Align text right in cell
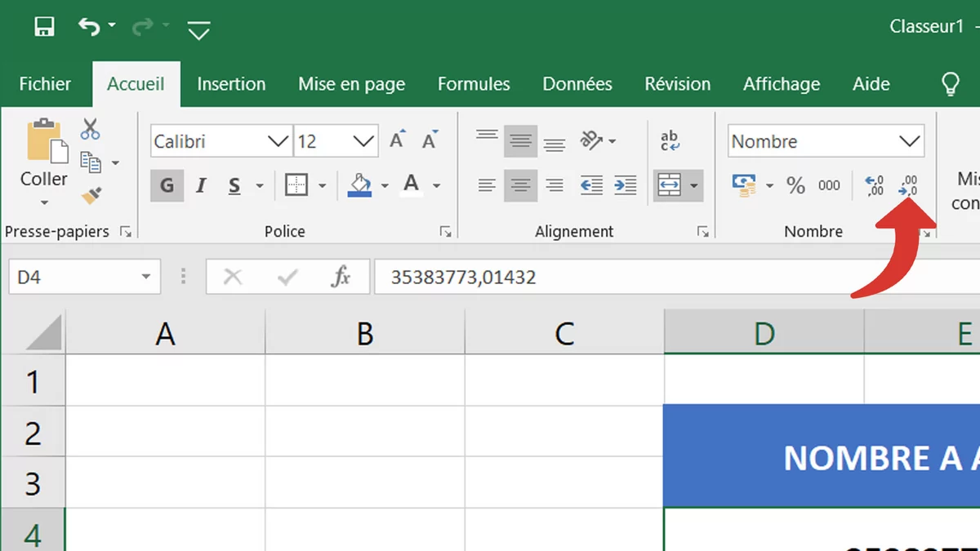Viewport: 980px width, 551px height. pos(555,185)
